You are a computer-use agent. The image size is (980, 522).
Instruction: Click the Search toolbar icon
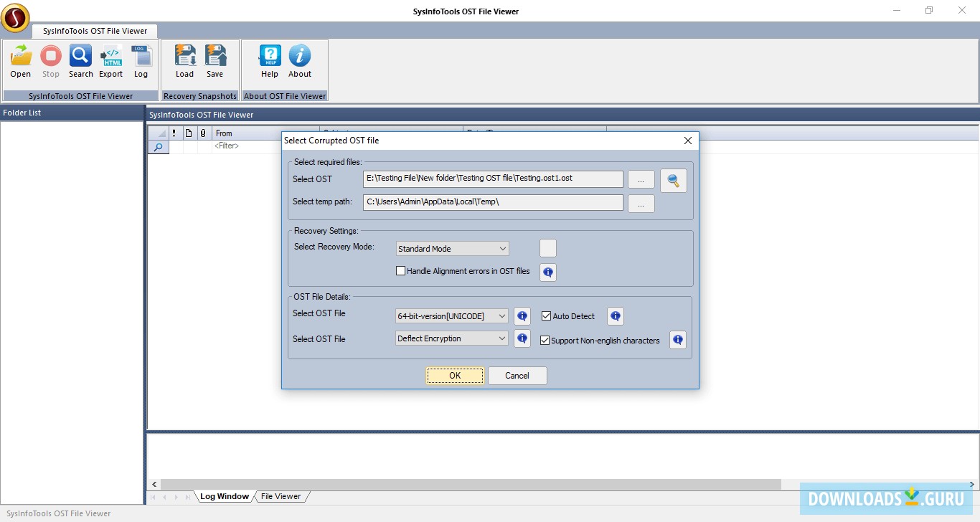coord(80,61)
